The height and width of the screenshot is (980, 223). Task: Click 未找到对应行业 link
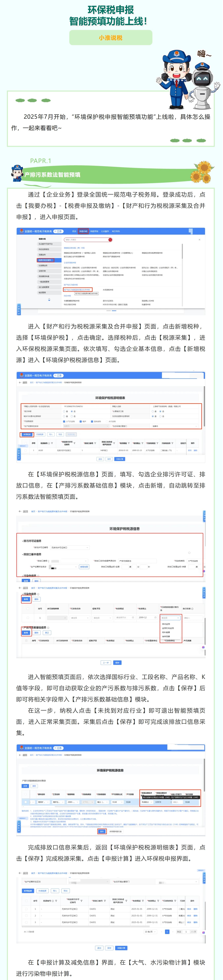point(115,831)
